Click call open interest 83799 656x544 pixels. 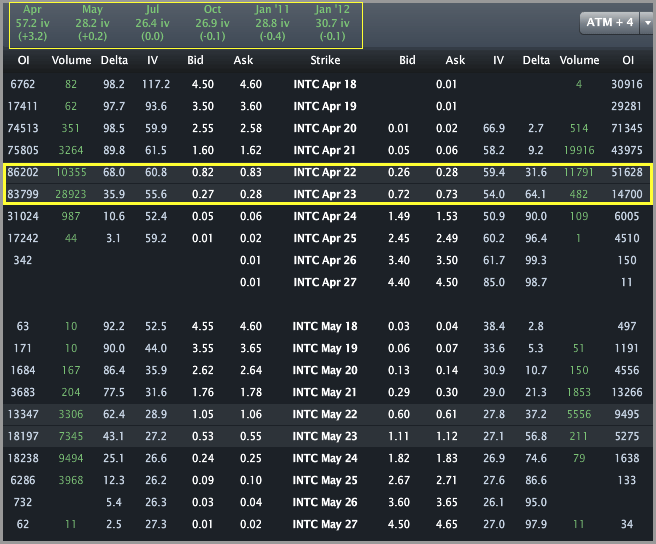[23, 194]
